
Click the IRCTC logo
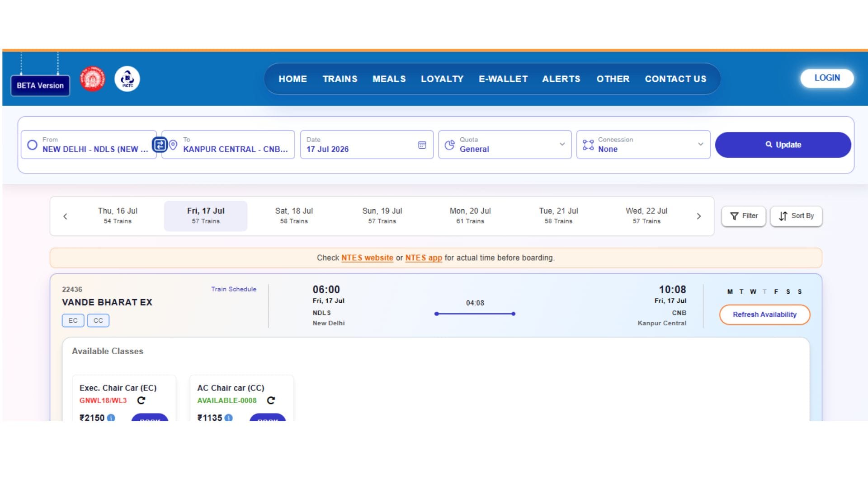[127, 79]
